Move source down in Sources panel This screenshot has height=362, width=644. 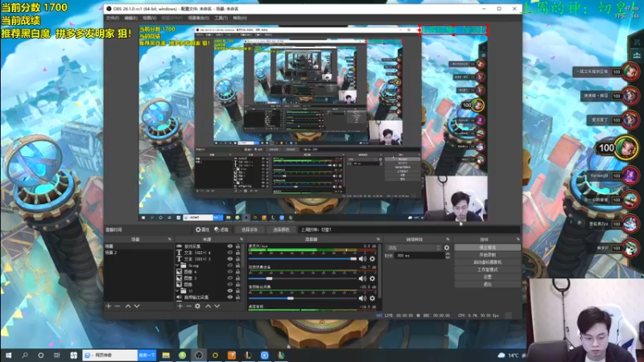pos(217,306)
